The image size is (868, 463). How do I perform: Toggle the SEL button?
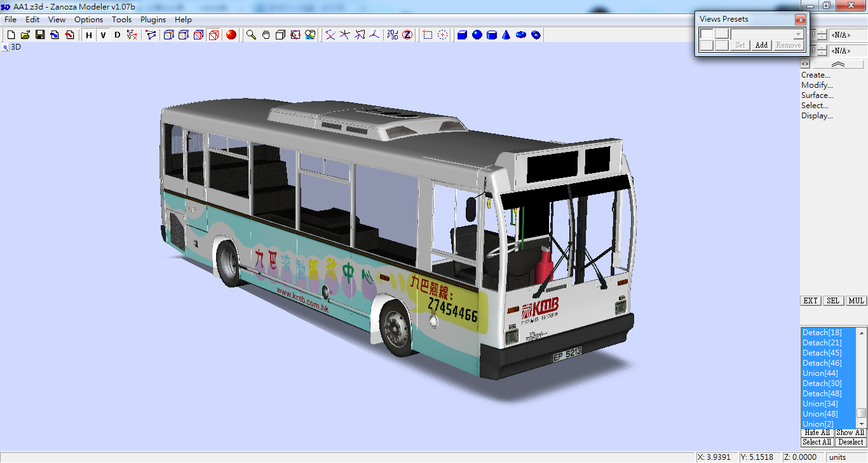tap(833, 301)
